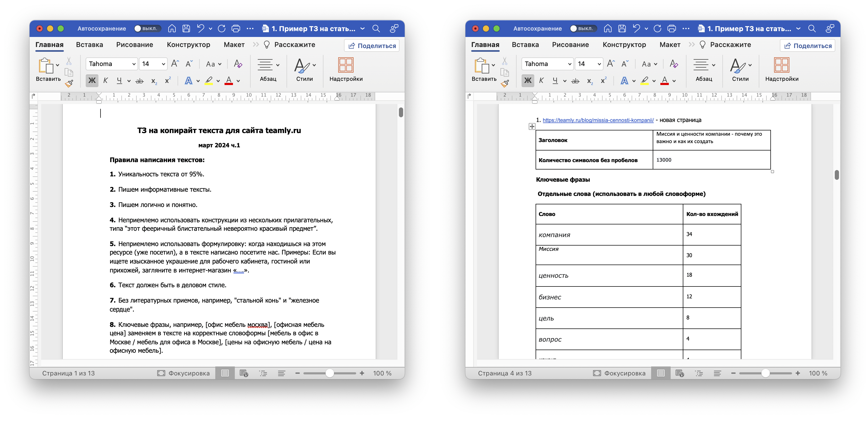Screen dimensions: 868x433
Task: Click the search magnifier in right title bar
Action: click(811, 29)
